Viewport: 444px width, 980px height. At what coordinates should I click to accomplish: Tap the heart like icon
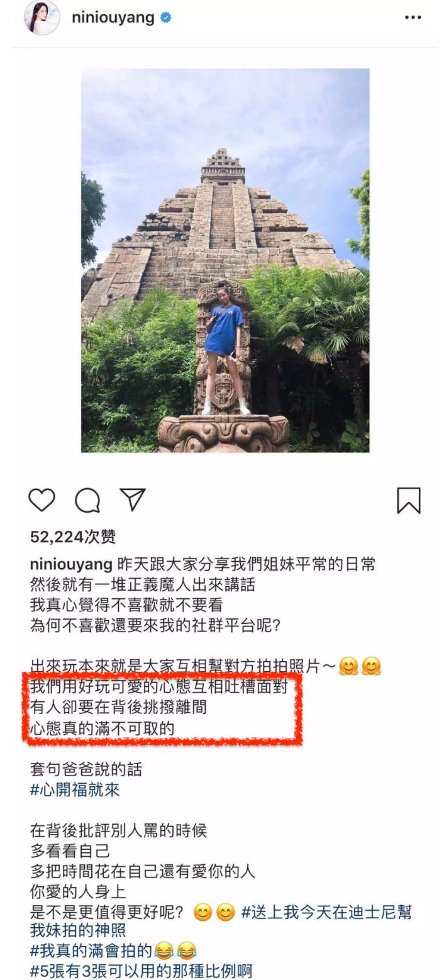42,501
